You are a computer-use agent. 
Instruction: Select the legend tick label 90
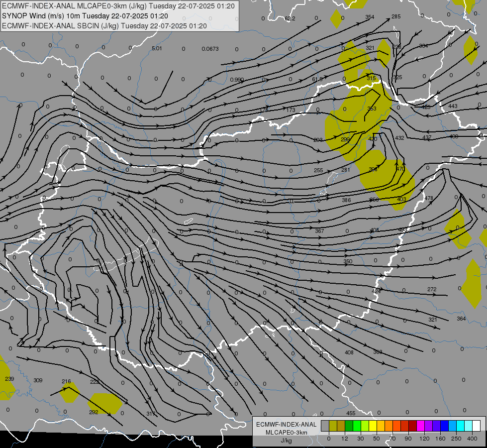point(408,439)
